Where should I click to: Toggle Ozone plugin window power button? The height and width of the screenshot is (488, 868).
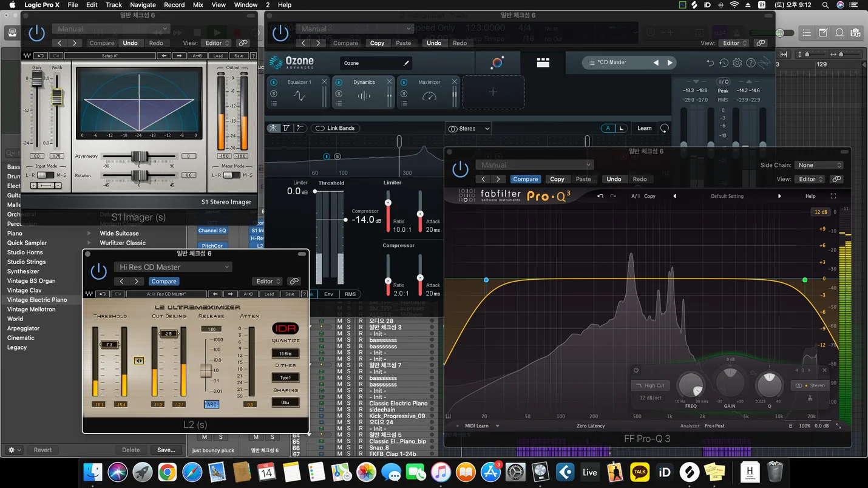tap(280, 33)
